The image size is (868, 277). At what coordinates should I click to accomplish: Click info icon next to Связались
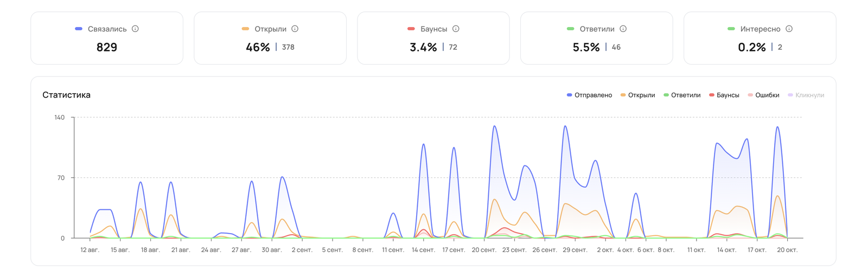pos(135,29)
